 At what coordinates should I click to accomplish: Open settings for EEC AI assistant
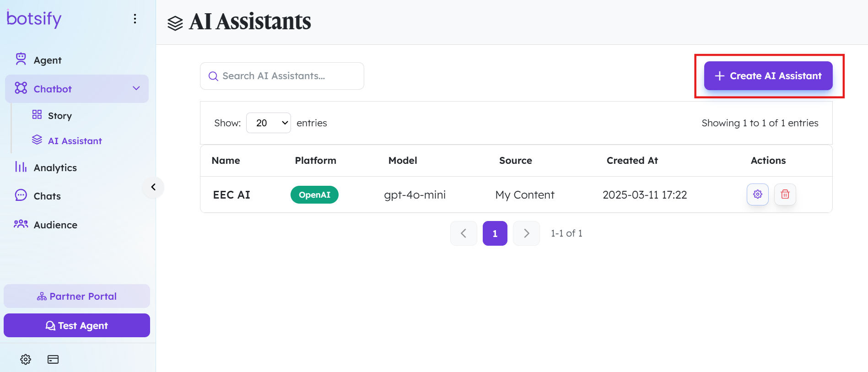(x=757, y=194)
